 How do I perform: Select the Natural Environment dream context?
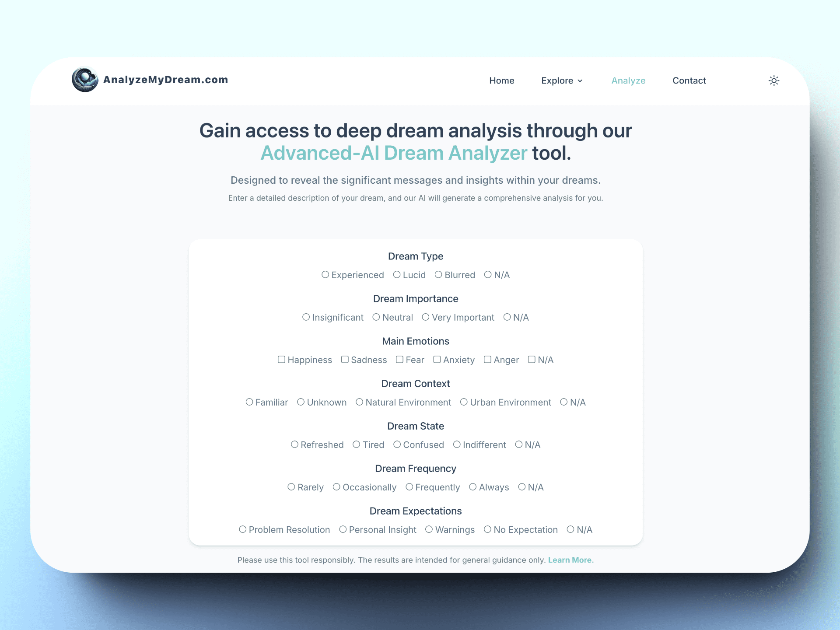[x=359, y=402]
